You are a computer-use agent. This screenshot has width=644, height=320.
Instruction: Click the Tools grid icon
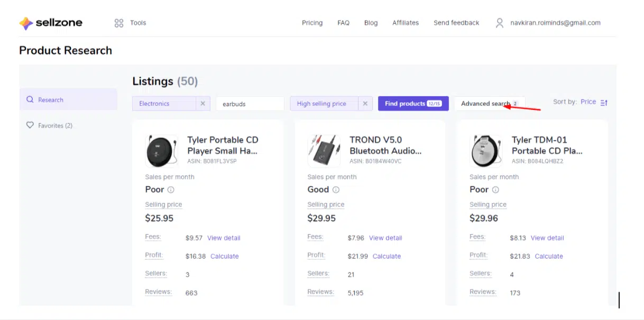click(119, 23)
